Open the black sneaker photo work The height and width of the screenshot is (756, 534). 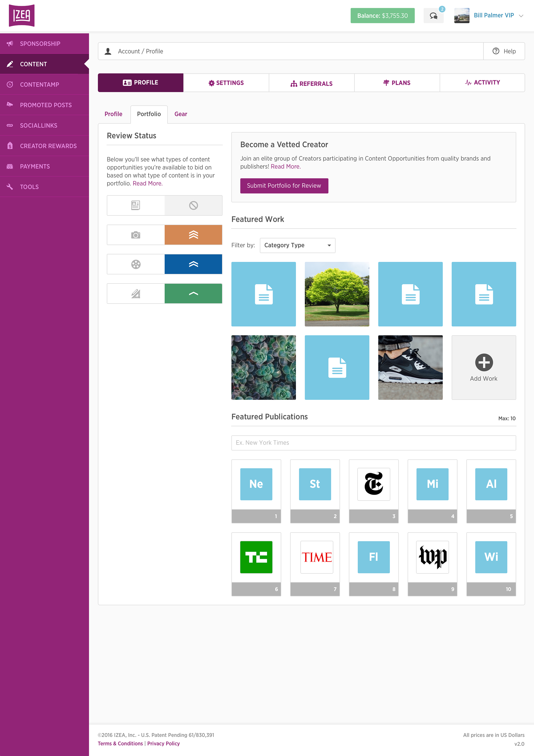pos(411,367)
